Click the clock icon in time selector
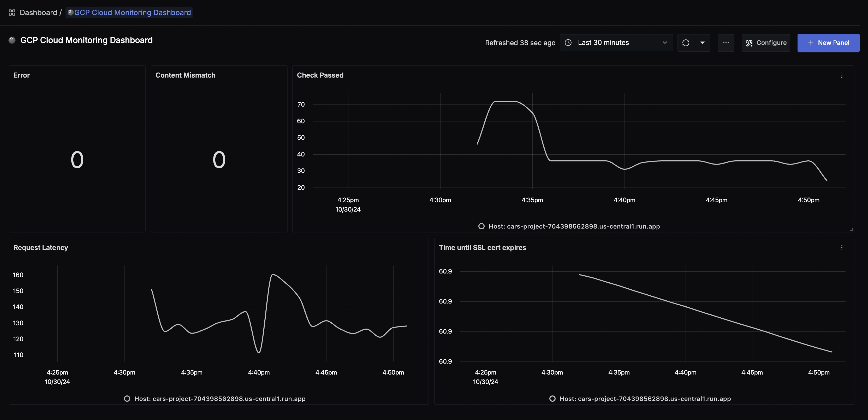 click(x=568, y=43)
